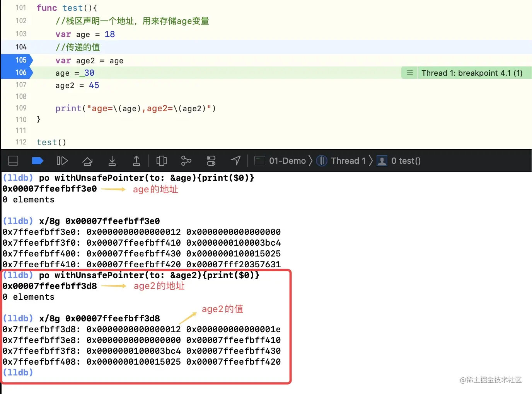The height and width of the screenshot is (394, 532).
Task: Click the test() call on line 112
Action: 51,143
